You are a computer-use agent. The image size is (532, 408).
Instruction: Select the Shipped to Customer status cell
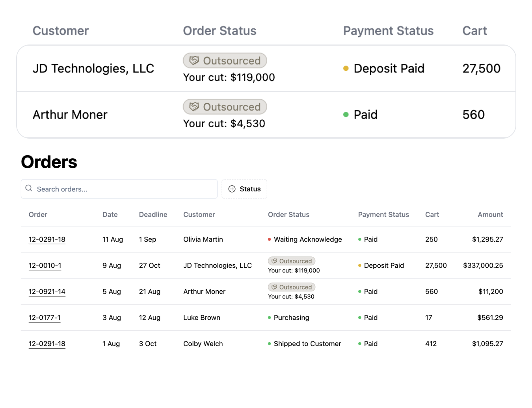pyautogui.click(x=307, y=344)
